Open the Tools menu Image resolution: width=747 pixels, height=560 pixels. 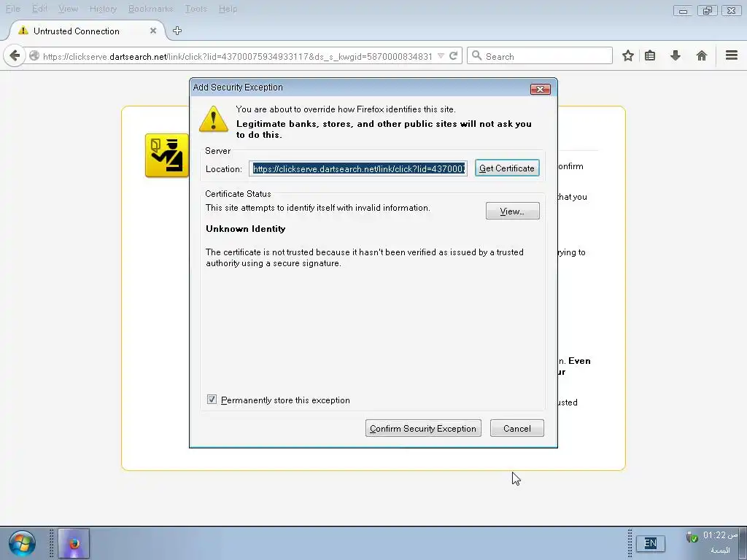click(x=196, y=9)
